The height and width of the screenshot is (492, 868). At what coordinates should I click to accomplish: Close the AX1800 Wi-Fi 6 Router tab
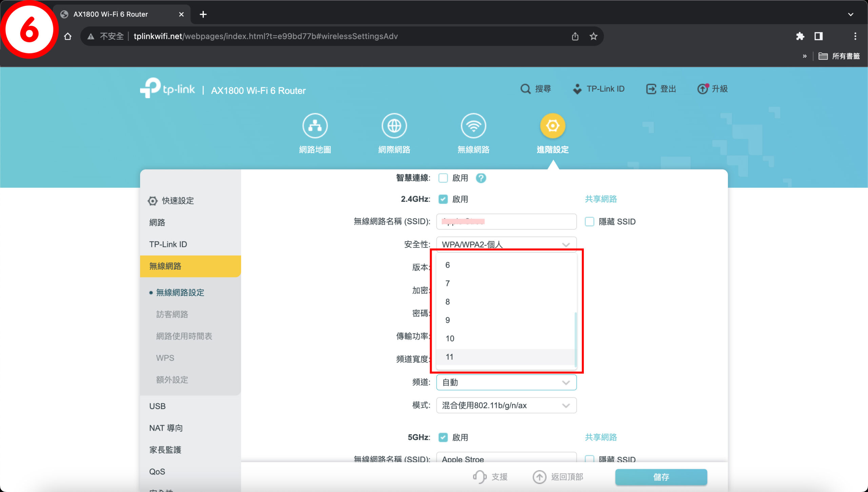coord(181,14)
